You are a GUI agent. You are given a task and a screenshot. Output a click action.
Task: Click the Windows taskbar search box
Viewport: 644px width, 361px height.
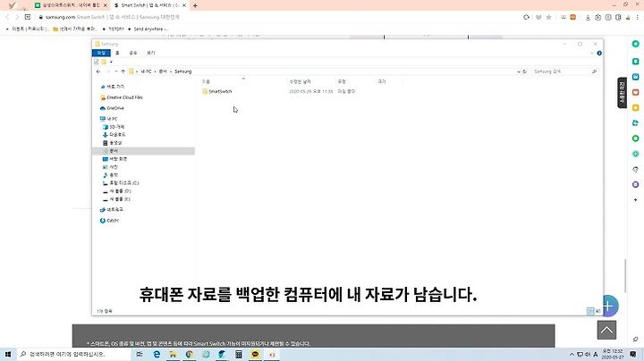(74, 354)
